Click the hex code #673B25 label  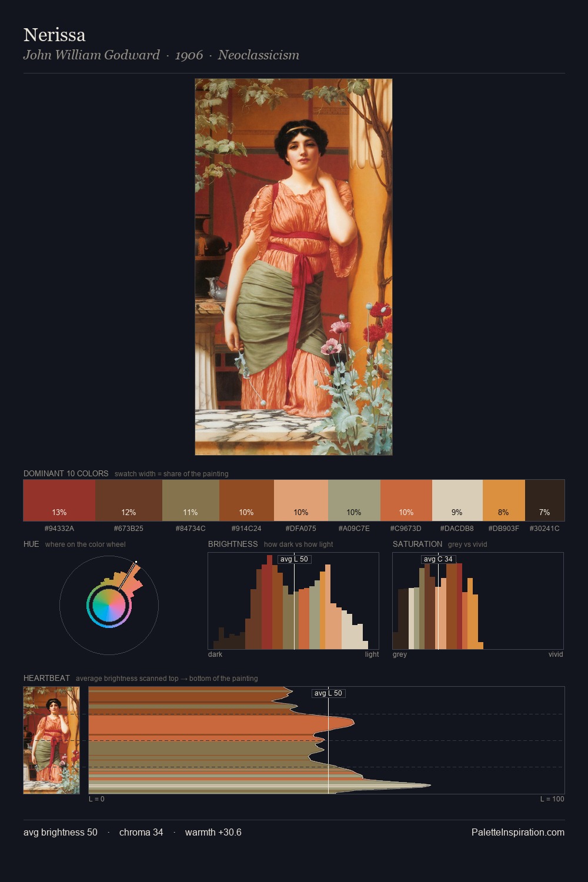click(129, 528)
